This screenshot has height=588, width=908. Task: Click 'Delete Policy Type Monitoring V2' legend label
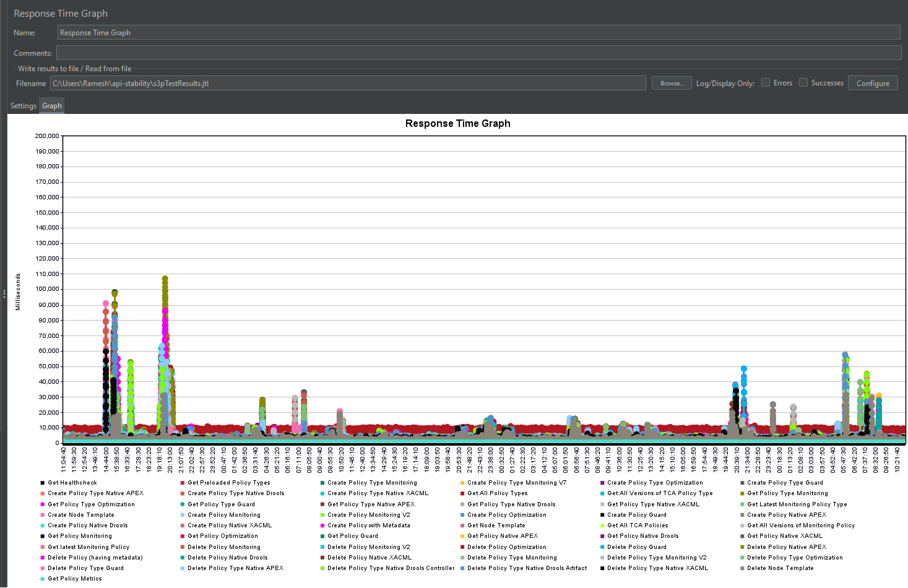(657, 558)
